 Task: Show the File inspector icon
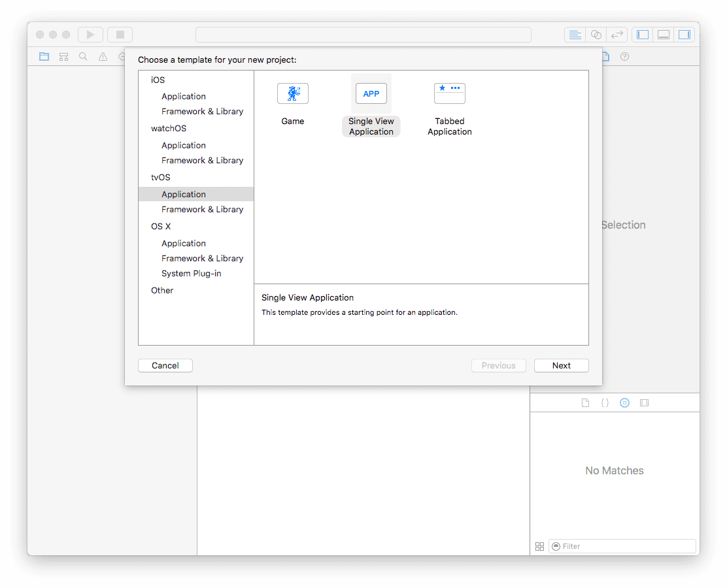[606, 57]
